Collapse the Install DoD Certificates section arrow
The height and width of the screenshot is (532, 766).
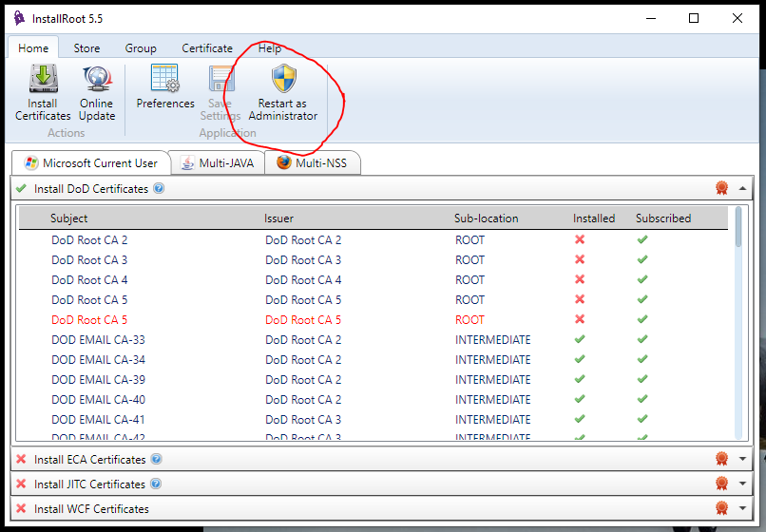pos(742,188)
